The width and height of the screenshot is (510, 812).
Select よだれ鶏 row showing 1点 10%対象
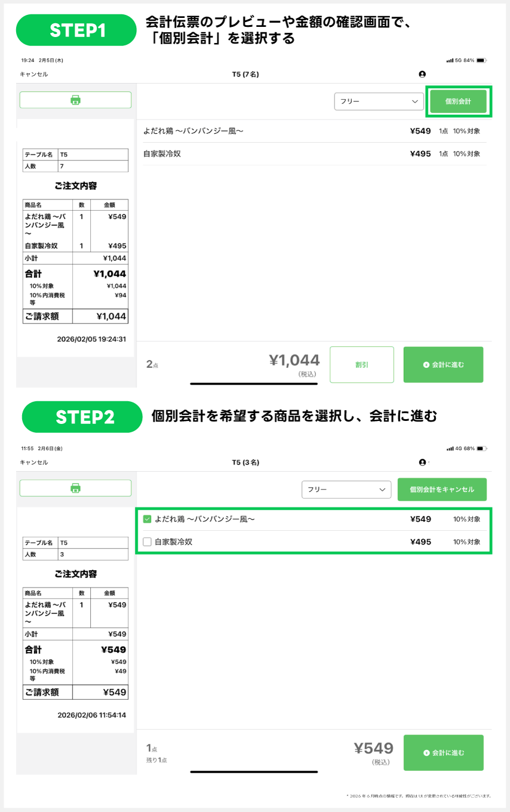click(x=315, y=131)
